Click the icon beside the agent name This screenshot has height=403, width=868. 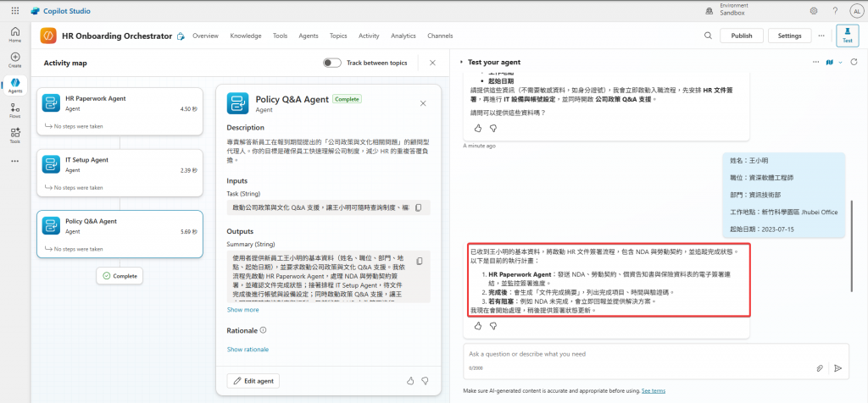181,36
